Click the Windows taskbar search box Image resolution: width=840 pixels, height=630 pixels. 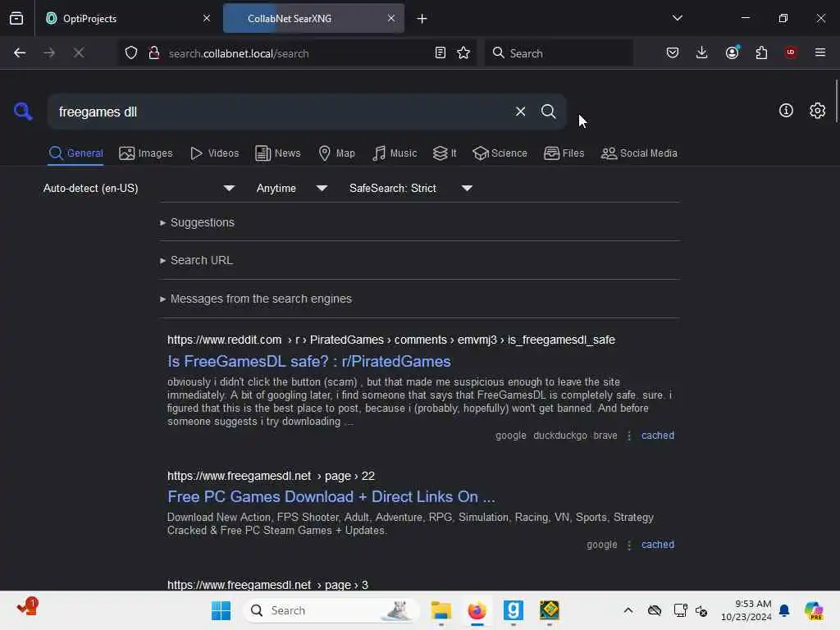tap(331, 610)
